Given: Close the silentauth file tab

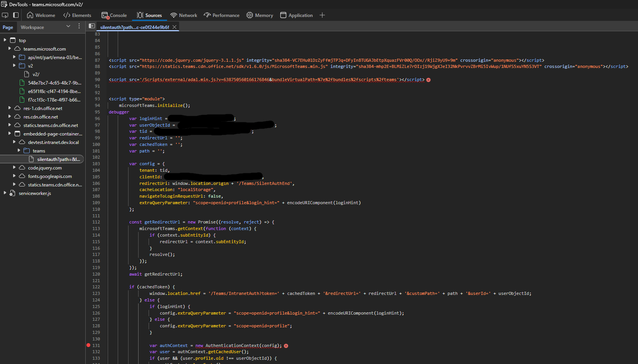Looking at the screenshot, I should click(174, 27).
